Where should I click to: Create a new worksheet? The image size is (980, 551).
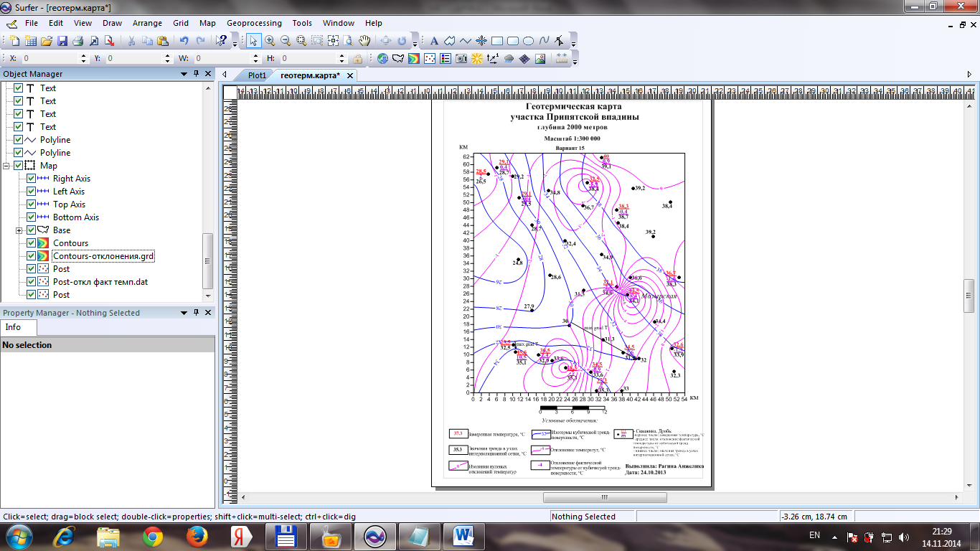click(31, 40)
